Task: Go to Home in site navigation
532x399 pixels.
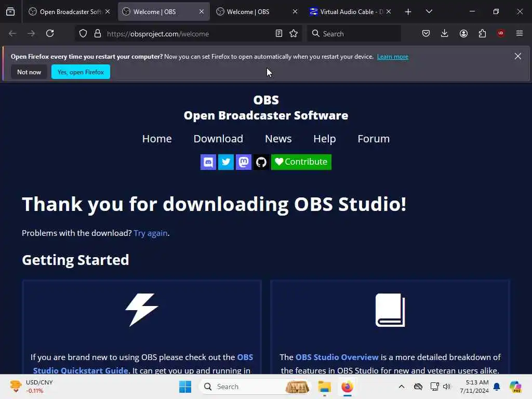Action: pyautogui.click(x=157, y=139)
